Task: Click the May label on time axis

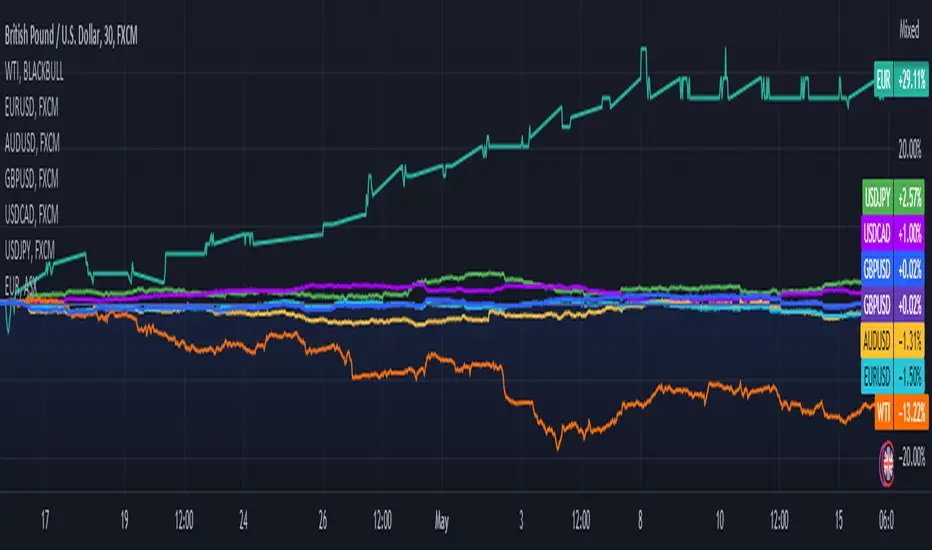Action: (442, 521)
